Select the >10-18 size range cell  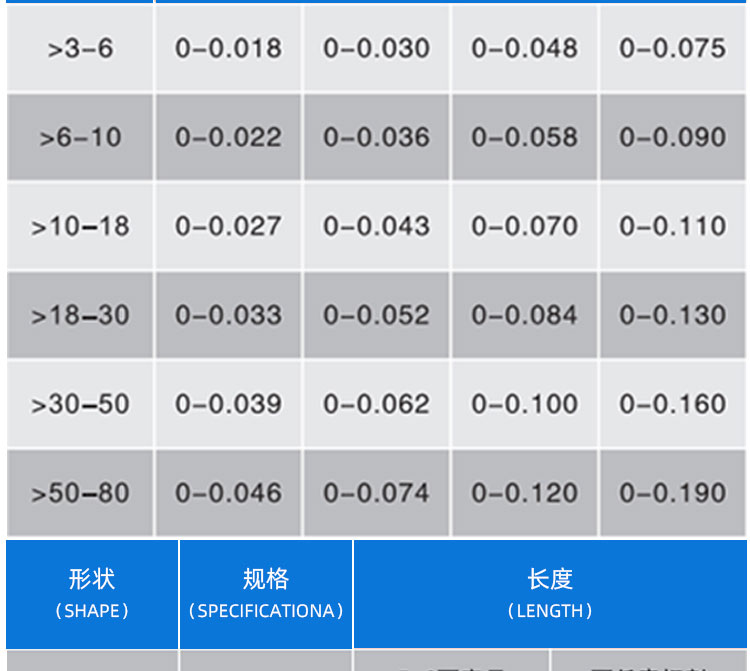click(x=80, y=226)
